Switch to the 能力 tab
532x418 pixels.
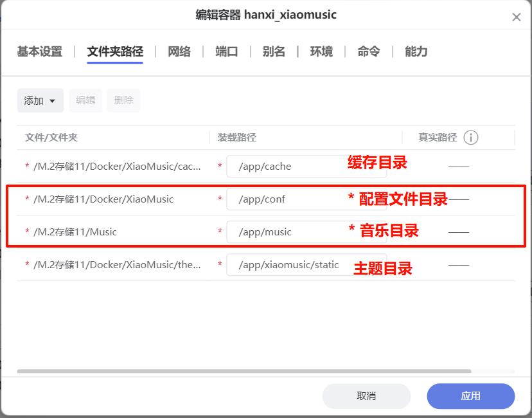[416, 51]
